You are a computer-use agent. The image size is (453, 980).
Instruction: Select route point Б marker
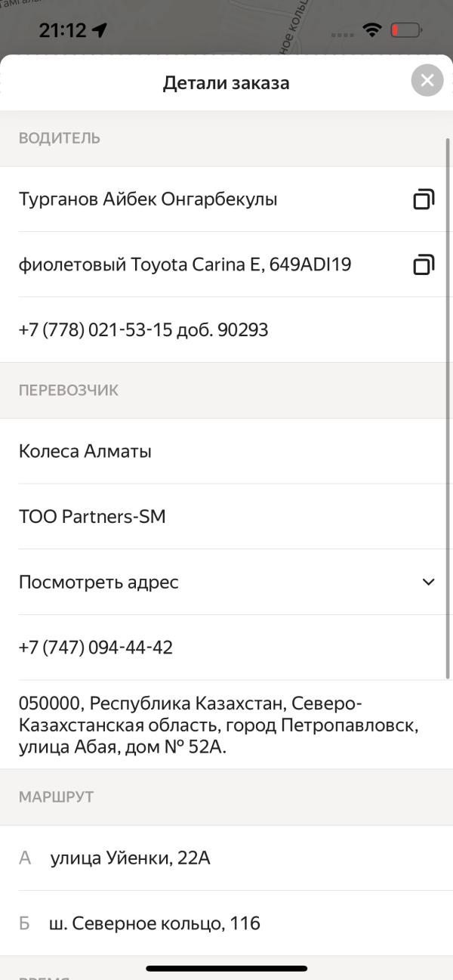(26, 923)
